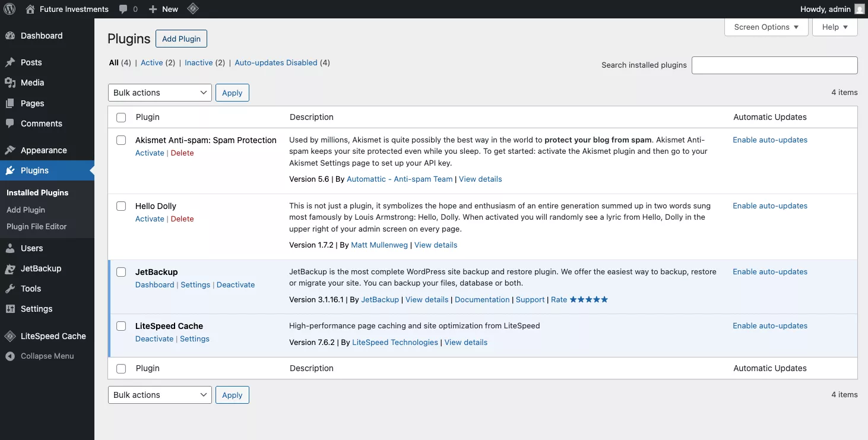Click the JetBackup diamond icon in top bar
The image size is (868, 440).
[x=192, y=9]
